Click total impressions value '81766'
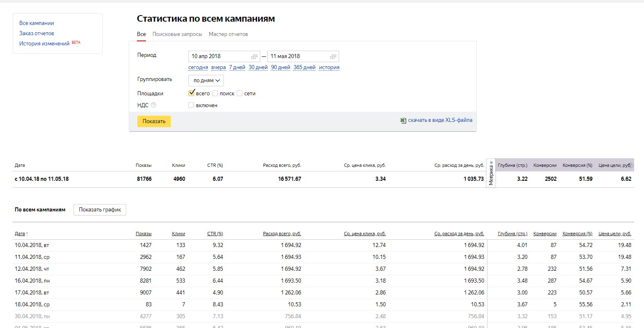This screenshot has height=328, width=644. pos(144,179)
